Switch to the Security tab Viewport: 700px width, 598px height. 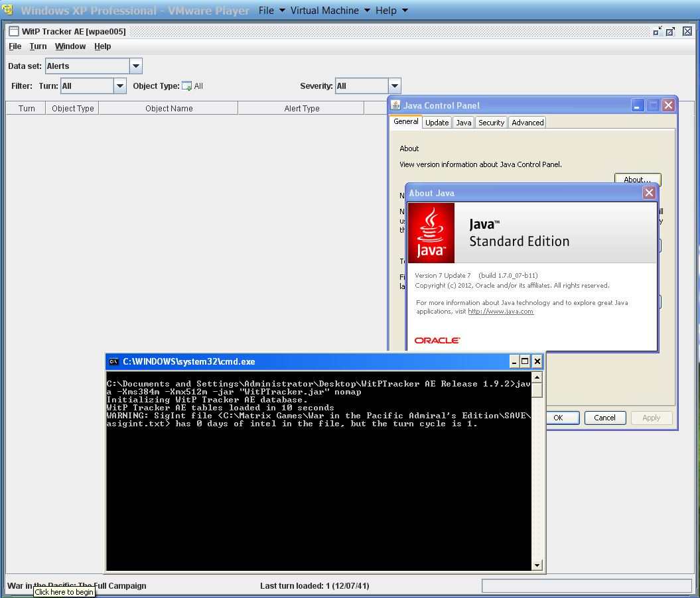pos(491,123)
